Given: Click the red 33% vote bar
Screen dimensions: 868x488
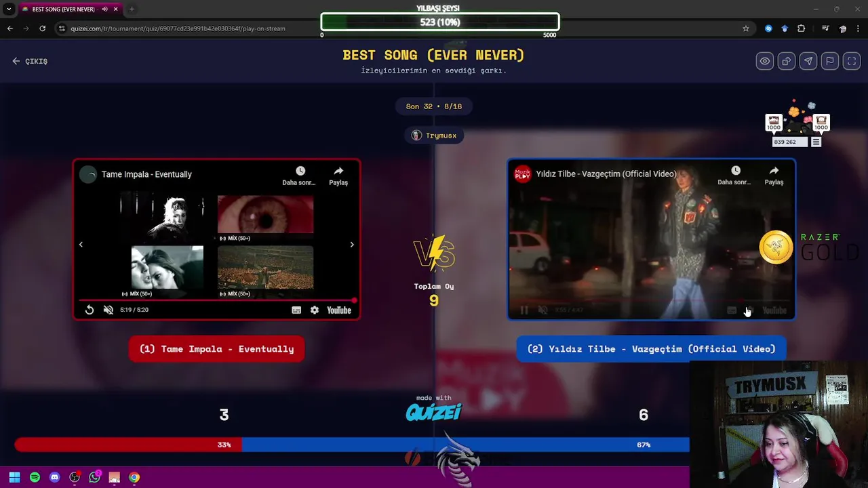Looking at the screenshot, I should click(x=128, y=445).
